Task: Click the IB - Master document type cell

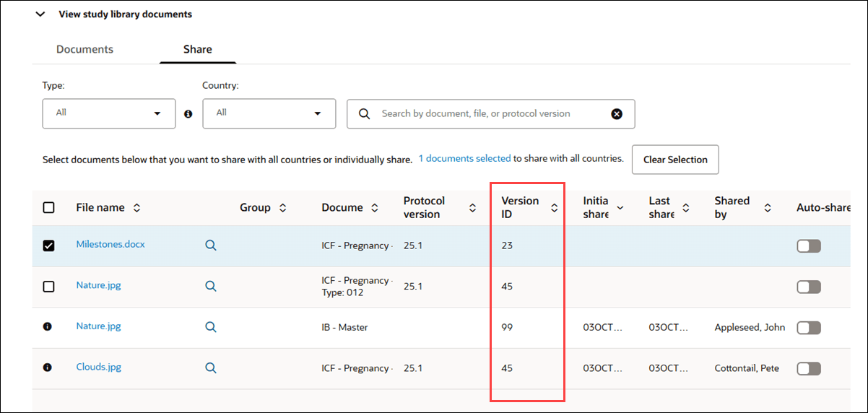Action: 344,327
